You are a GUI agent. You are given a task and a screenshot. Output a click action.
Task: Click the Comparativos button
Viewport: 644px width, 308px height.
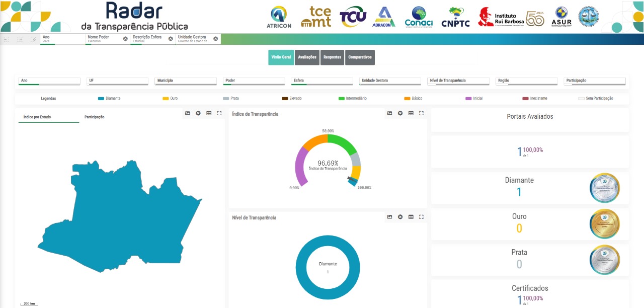tap(360, 57)
